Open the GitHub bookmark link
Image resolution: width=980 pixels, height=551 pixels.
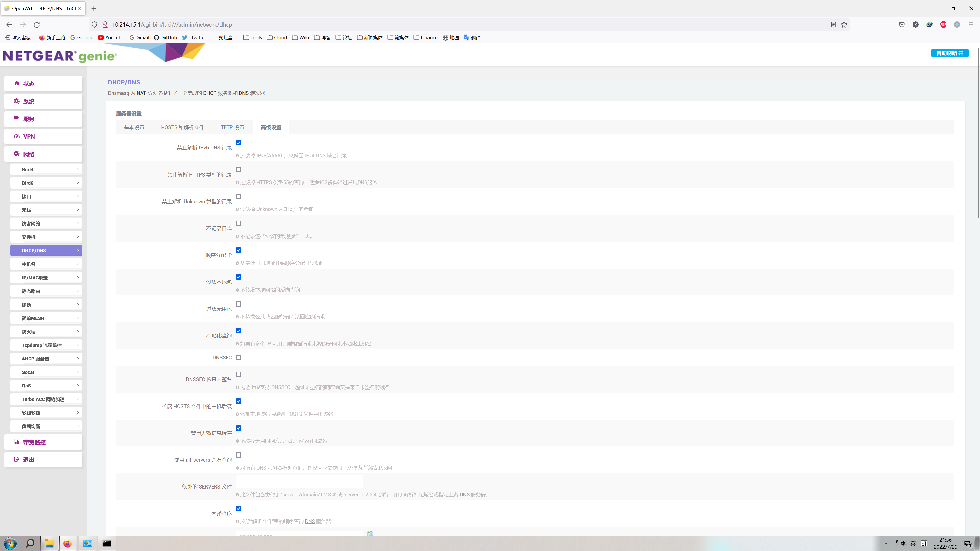click(165, 38)
